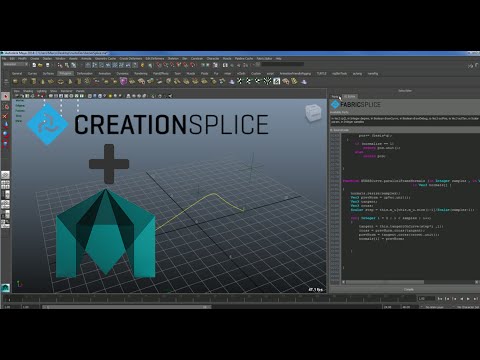Viewport: 480px width, 360px height.
Task: Open the viewport Shading menu
Action: [28, 91]
